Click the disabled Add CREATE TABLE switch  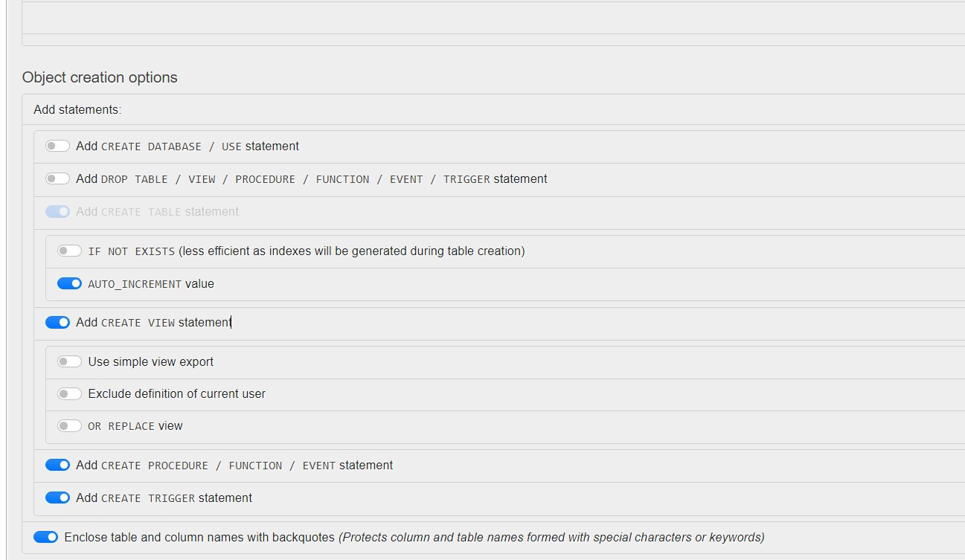pyautogui.click(x=57, y=212)
